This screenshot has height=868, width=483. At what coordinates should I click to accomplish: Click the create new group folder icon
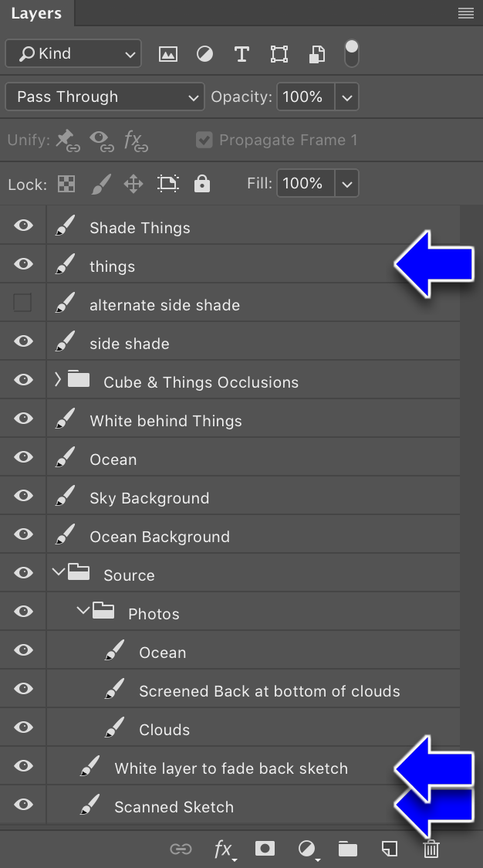coord(347,848)
